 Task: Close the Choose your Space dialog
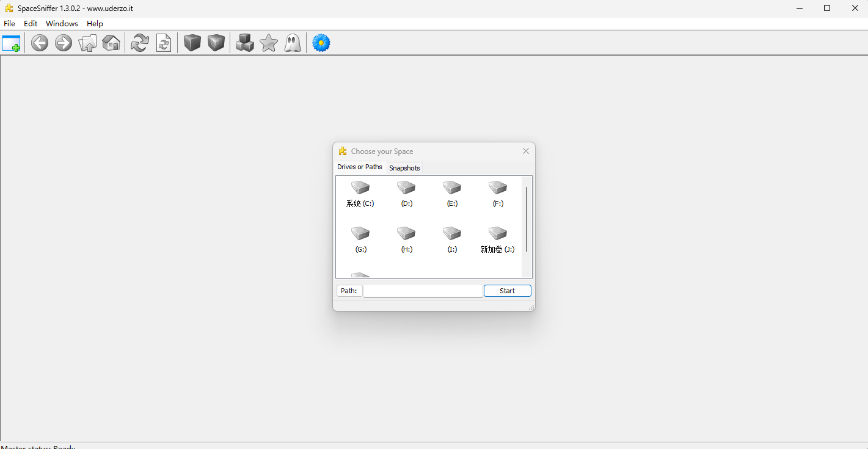point(526,151)
